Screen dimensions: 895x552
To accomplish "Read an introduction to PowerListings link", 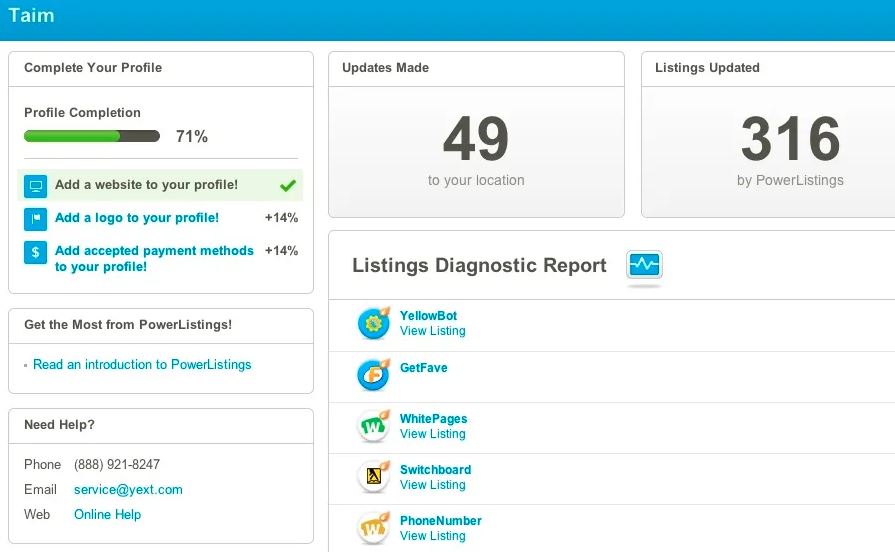I will click(x=142, y=364).
